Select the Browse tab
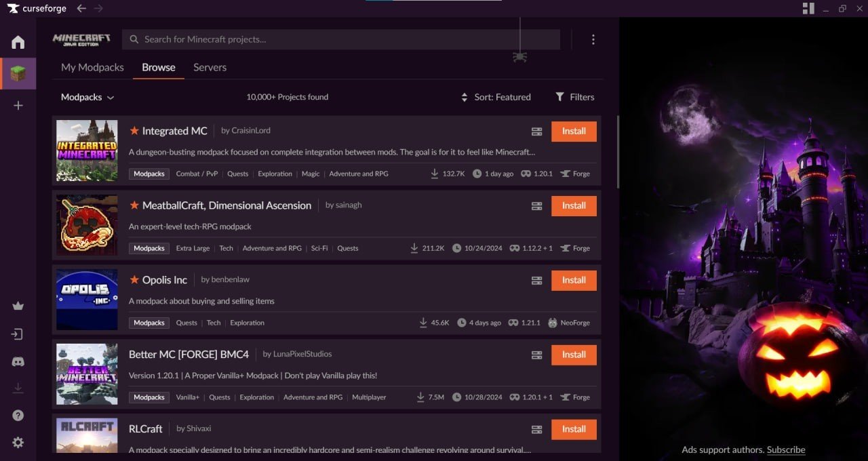This screenshot has height=461, width=868. click(x=159, y=67)
